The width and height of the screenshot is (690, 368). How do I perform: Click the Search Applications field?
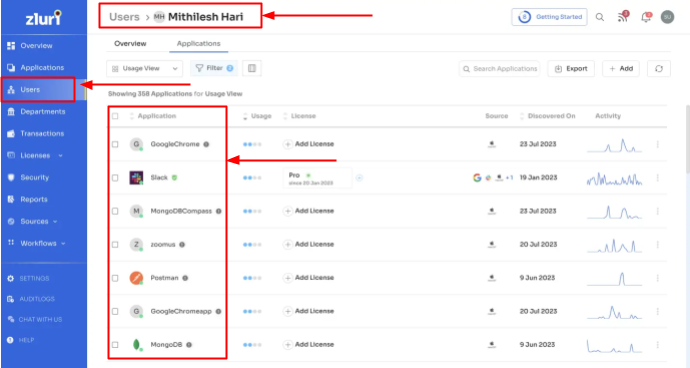[x=499, y=69]
